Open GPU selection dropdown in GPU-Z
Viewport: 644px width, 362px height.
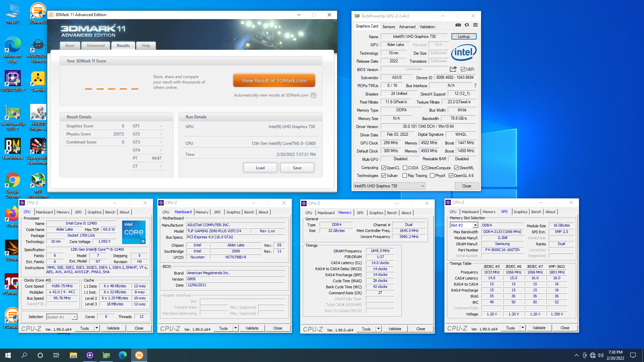[x=389, y=186]
